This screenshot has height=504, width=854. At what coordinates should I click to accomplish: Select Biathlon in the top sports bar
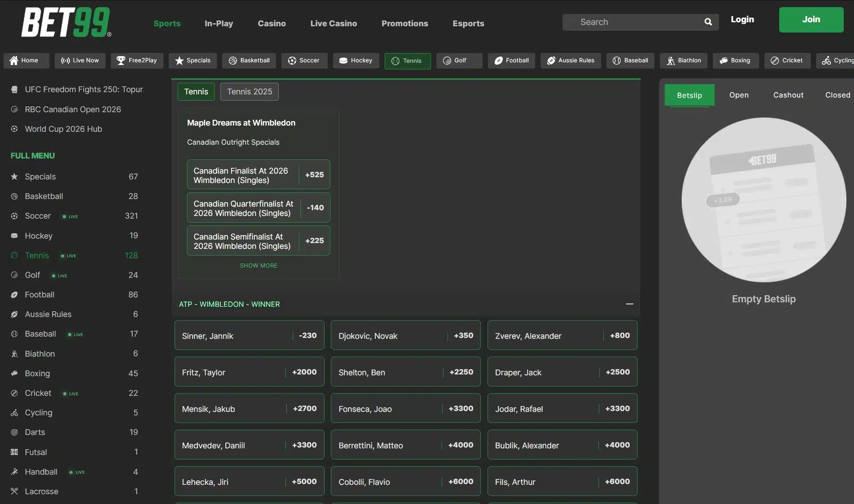(684, 61)
